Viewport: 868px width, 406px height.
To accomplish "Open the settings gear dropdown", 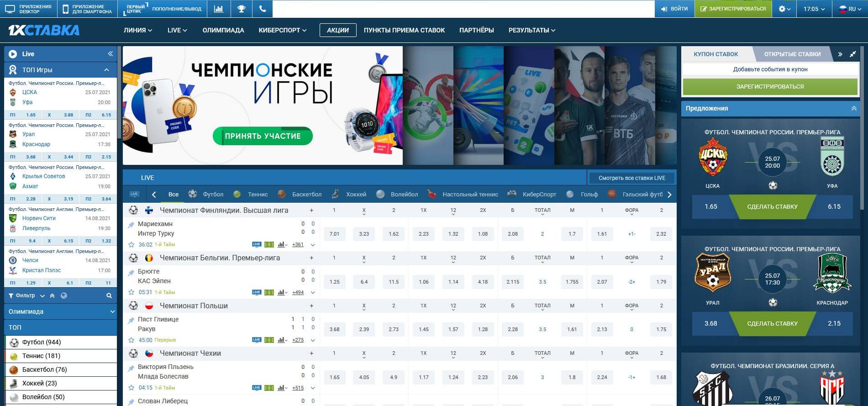I will pyautogui.click(x=784, y=9).
